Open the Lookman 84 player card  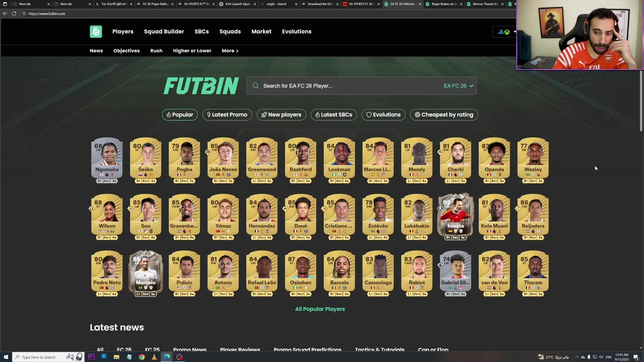click(x=339, y=160)
